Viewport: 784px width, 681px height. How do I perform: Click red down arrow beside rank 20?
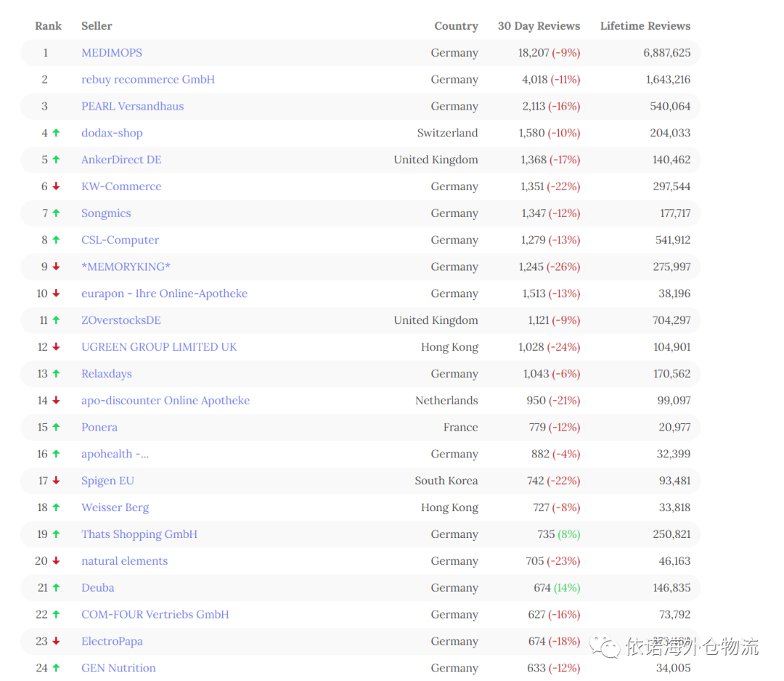click(x=56, y=561)
